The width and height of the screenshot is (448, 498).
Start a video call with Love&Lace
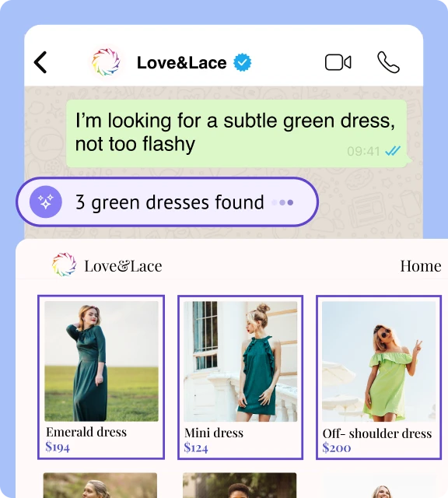(x=338, y=62)
